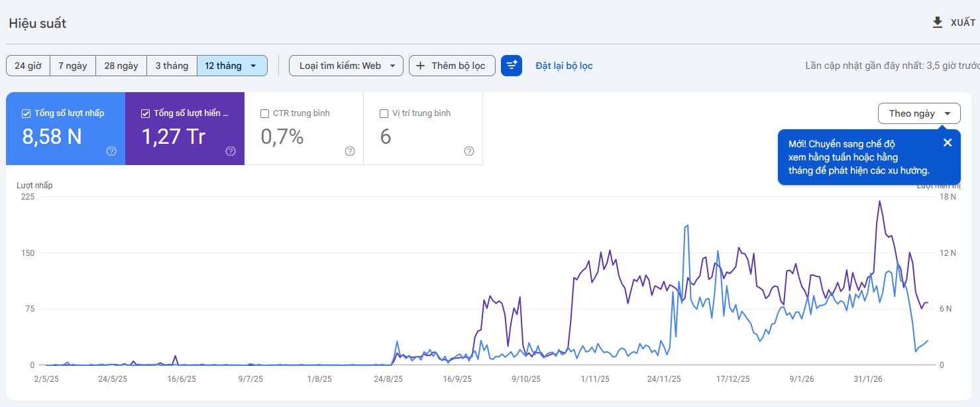Open the Loại tìm kiếm: Web dropdown
Viewport: 980px width, 407px height.
point(345,65)
